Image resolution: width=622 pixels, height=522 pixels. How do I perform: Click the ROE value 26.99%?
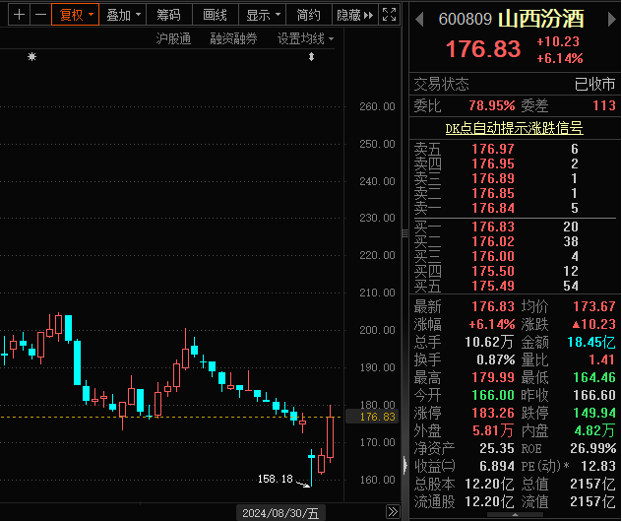[593, 449]
